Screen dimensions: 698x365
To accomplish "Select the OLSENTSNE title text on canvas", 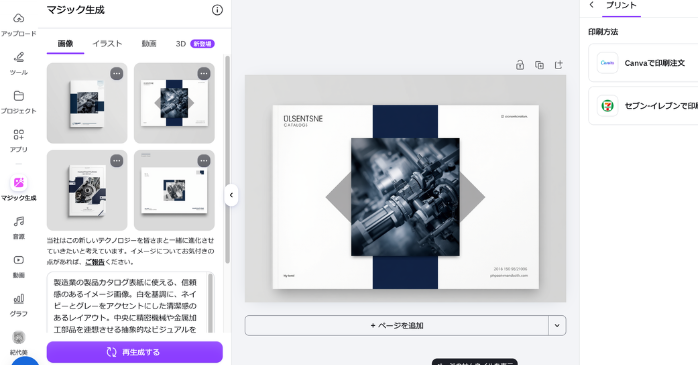I will pos(303,118).
